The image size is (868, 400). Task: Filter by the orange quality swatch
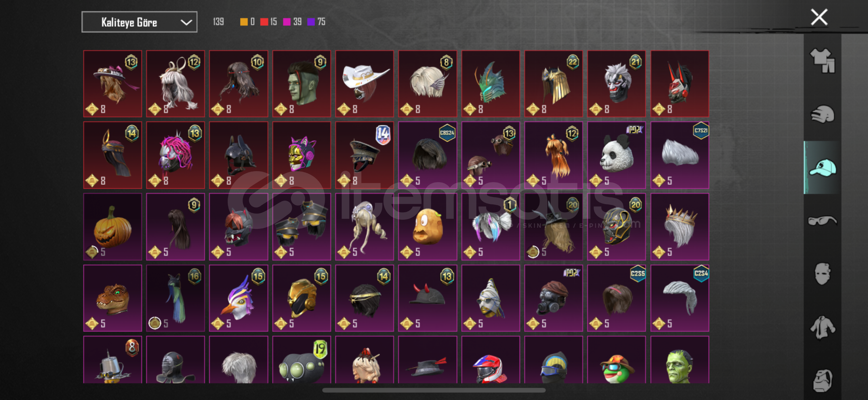[x=244, y=22]
